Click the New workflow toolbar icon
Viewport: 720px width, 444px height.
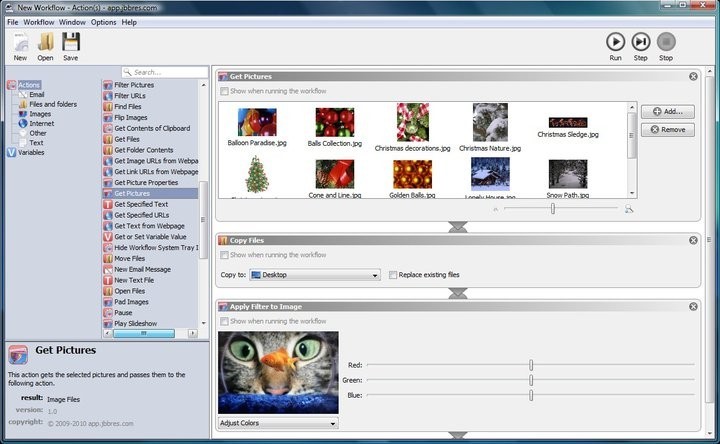click(x=20, y=42)
